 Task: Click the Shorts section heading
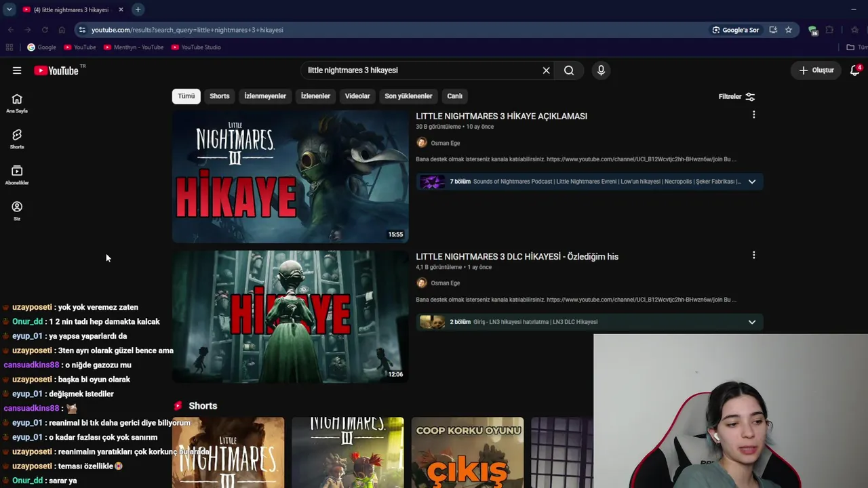203,406
